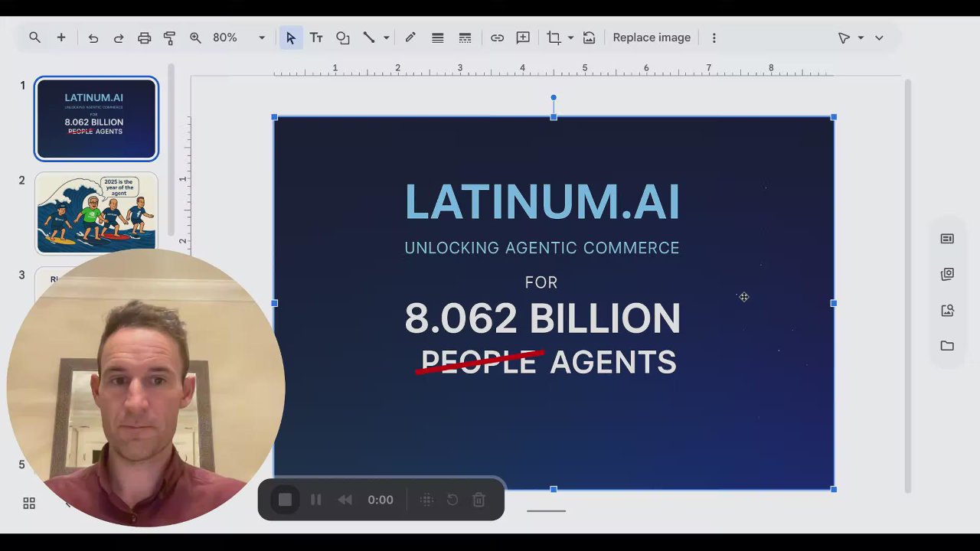Open the second side panel icon
Image resolution: width=980 pixels, height=551 pixels.
[947, 274]
